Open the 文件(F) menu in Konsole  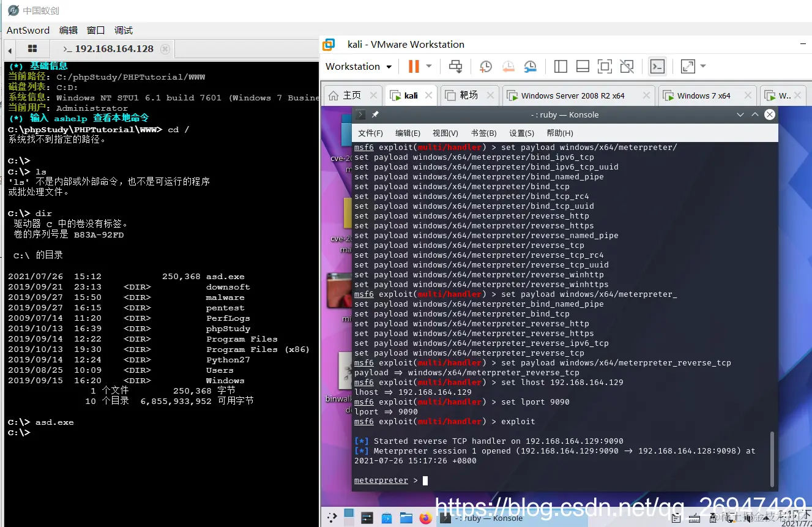pos(370,133)
